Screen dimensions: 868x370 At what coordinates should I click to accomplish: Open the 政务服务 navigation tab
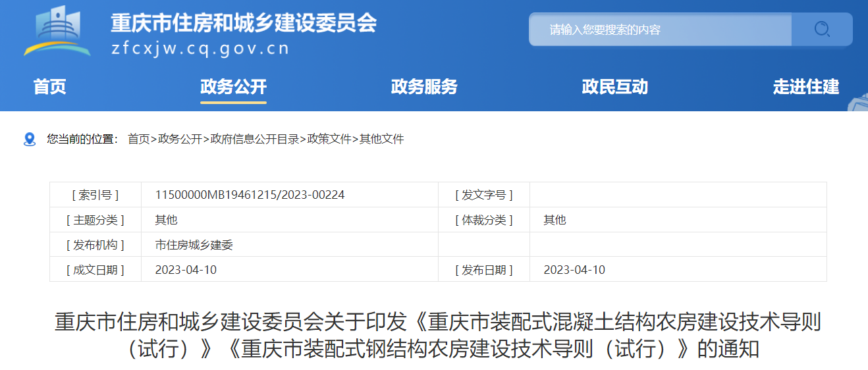click(x=424, y=87)
